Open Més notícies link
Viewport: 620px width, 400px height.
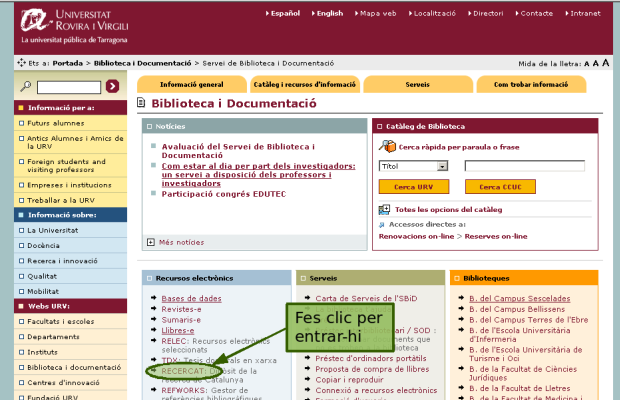click(x=181, y=242)
